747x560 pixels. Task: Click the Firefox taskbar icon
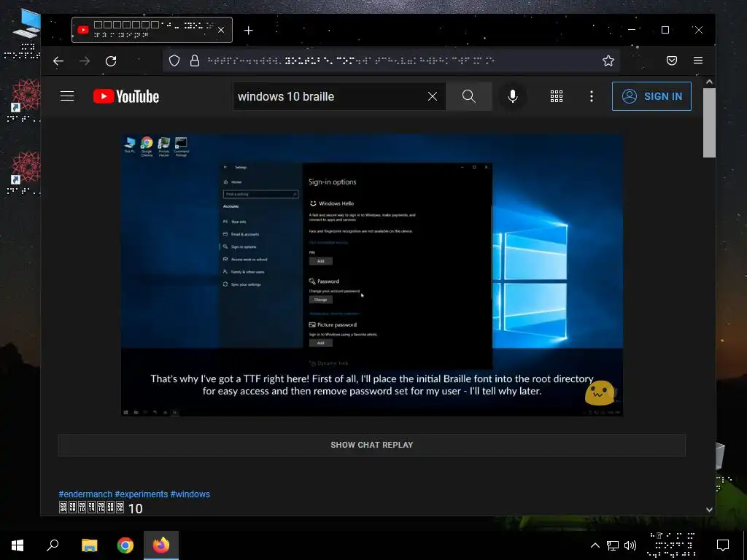(x=161, y=545)
